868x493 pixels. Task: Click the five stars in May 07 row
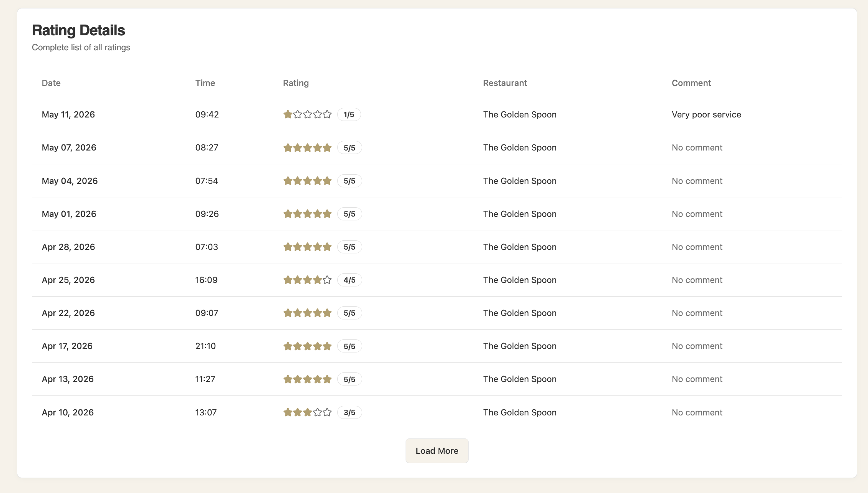coord(307,147)
